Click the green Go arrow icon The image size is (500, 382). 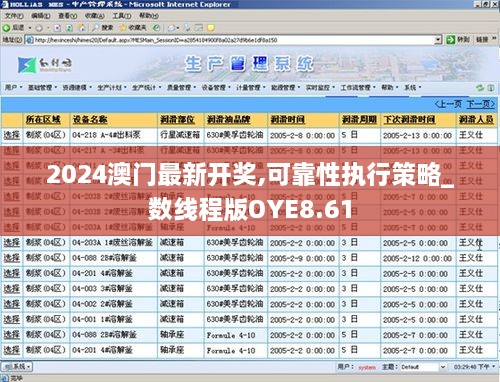click(x=451, y=40)
